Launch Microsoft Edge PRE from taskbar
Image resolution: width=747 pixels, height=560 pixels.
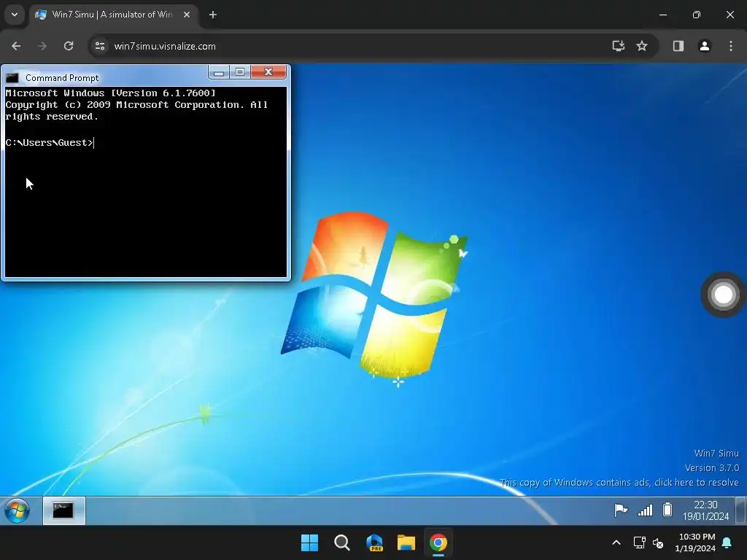374,542
